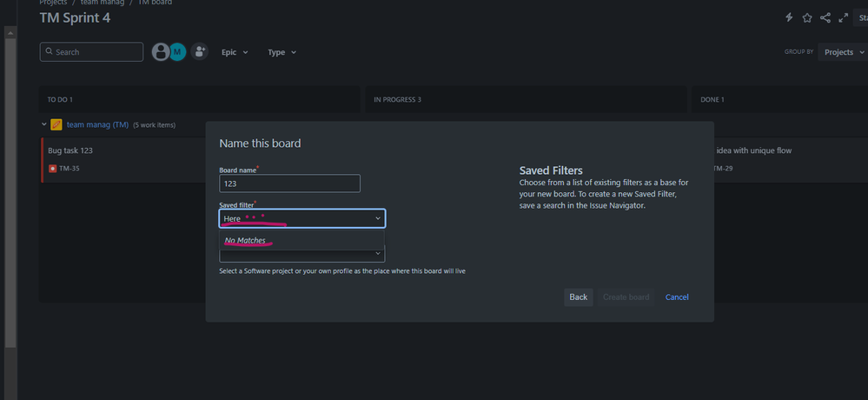Enter full screen with the expand arrows icon
Screen dimensions: 868x400
click(x=843, y=17)
